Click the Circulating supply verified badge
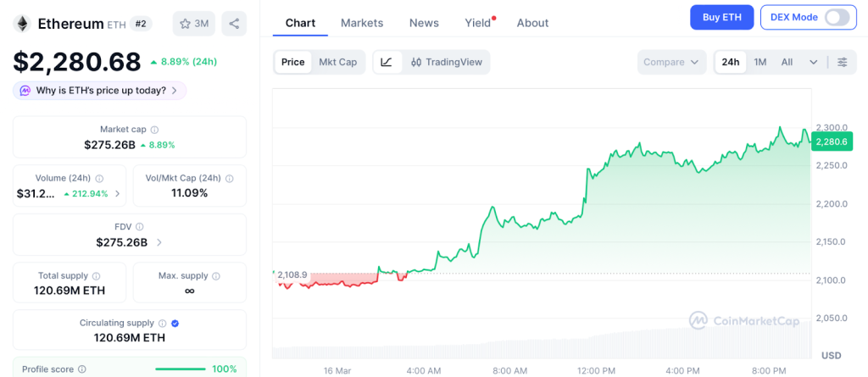This screenshot has width=868, height=377. (x=175, y=323)
